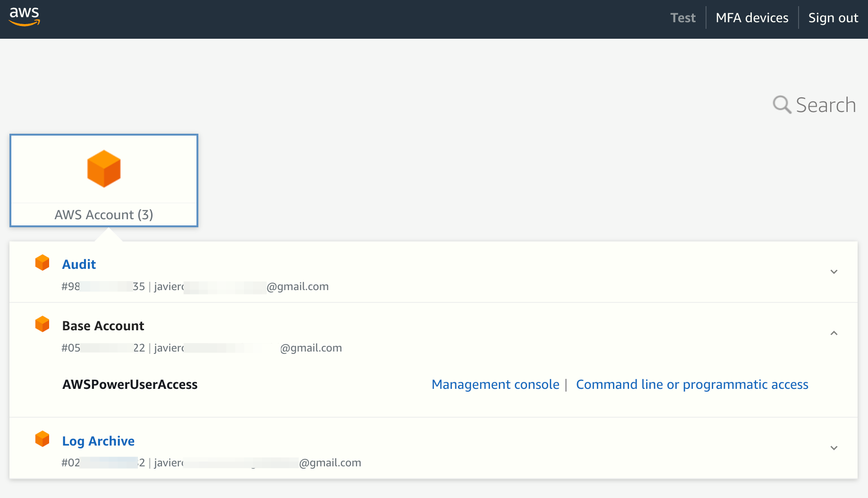
Task: Expand the Audit account row
Action: coord(834,272)
